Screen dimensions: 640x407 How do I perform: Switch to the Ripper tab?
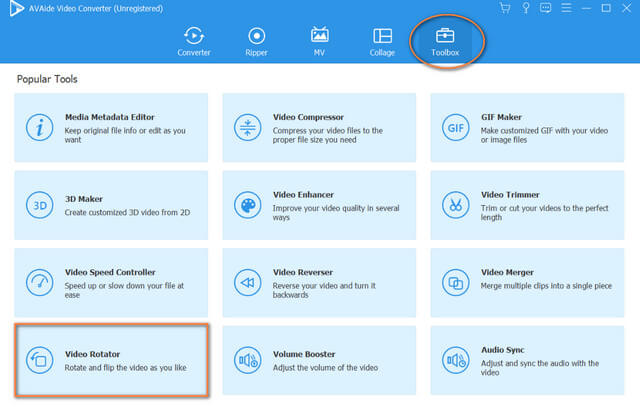(257, 41)
